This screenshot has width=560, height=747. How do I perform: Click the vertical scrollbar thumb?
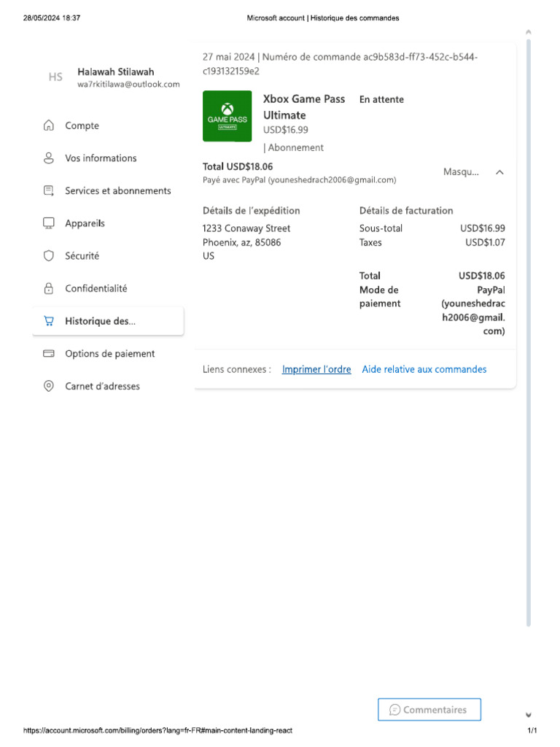(x=528, y=333)
